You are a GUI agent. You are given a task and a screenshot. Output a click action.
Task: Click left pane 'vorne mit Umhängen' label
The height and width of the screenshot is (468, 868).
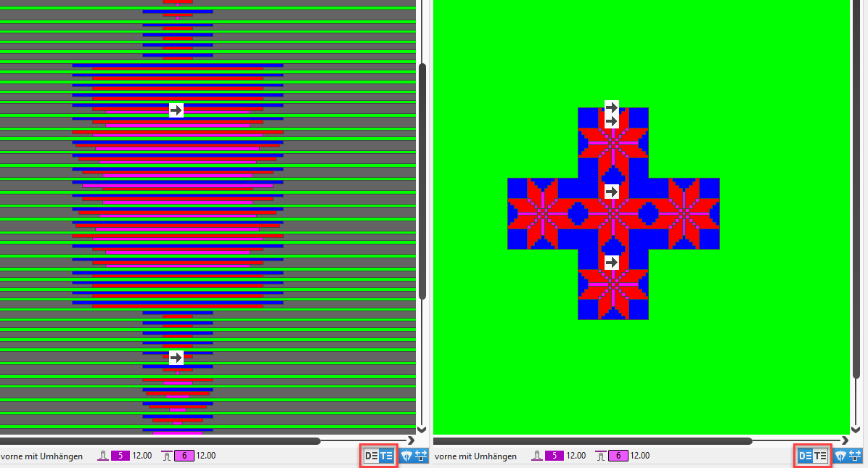(x=42, y=456)
